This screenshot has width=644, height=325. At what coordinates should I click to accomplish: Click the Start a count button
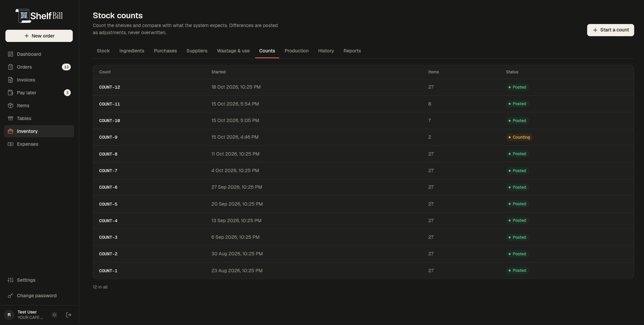tap(610, 30)
